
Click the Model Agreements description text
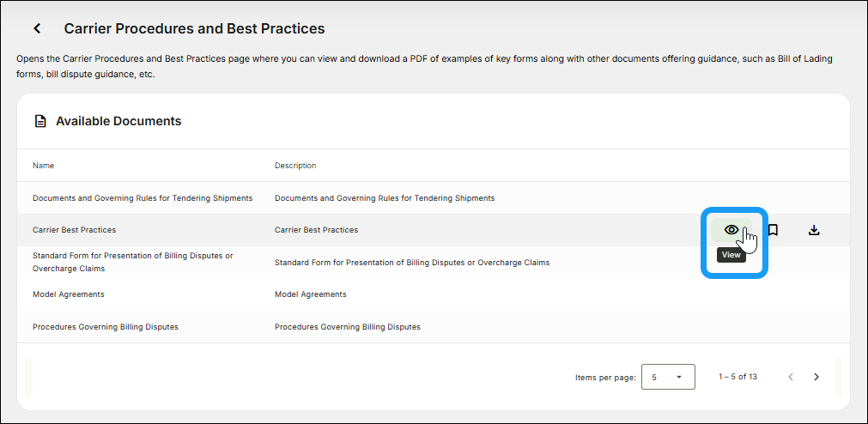(x=311, y=294)
